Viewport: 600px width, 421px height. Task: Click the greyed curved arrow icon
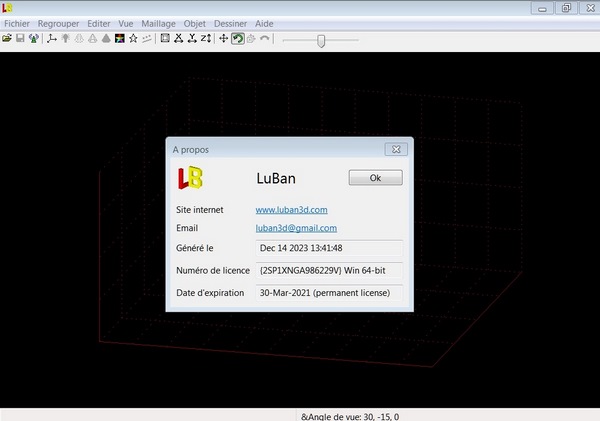(264, 38)
